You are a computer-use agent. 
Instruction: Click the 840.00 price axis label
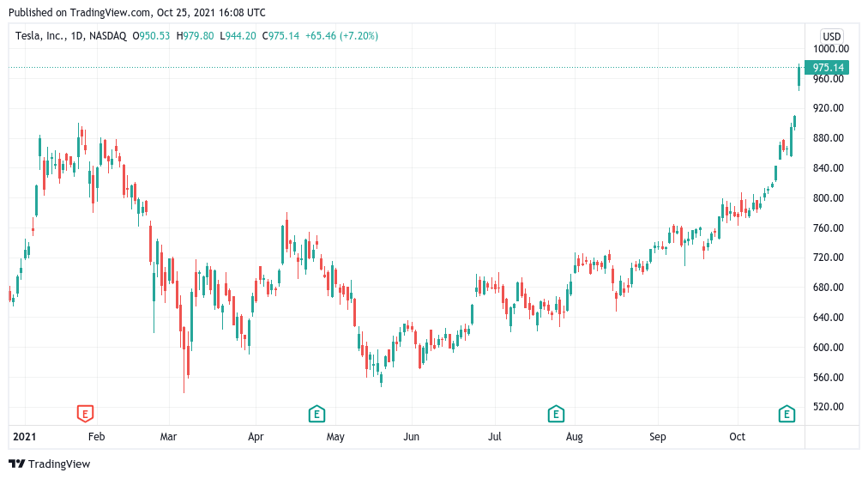point(829,167)
